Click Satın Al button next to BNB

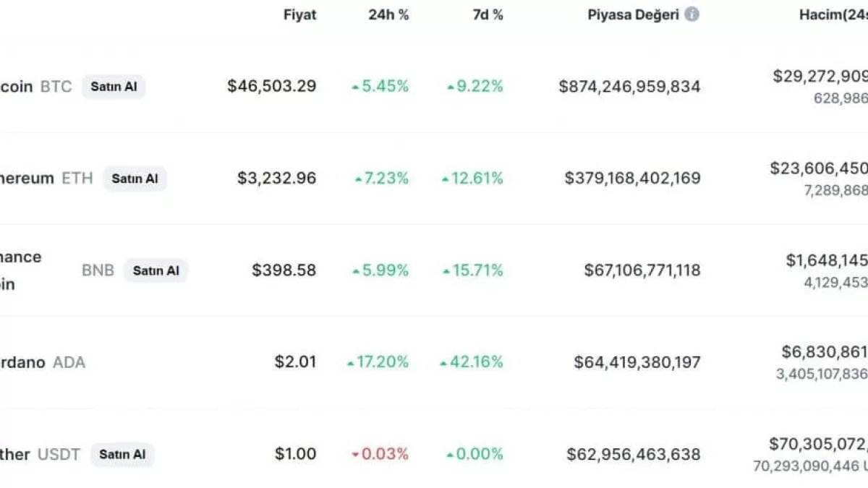point(156,271)
